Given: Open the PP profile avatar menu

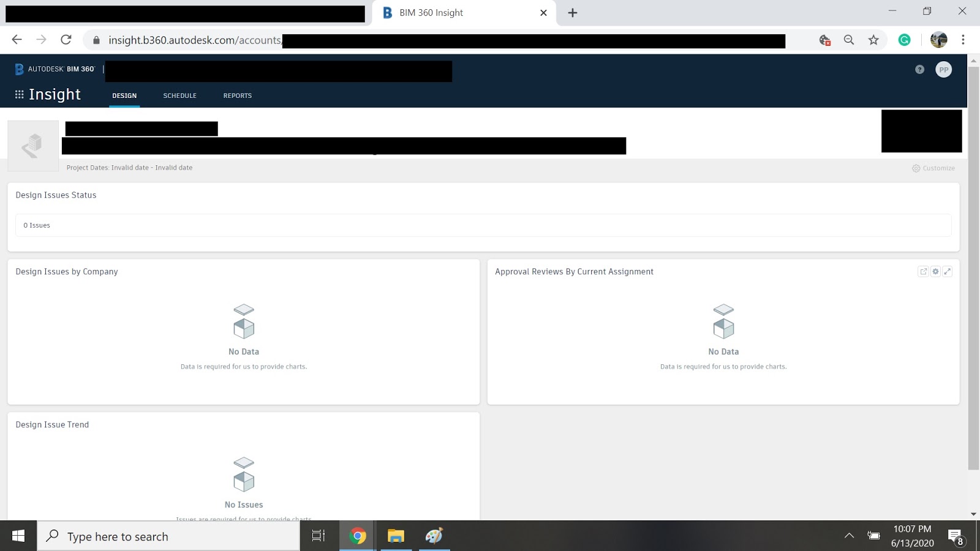Looking at the screenshot, I should click(944, 70).
